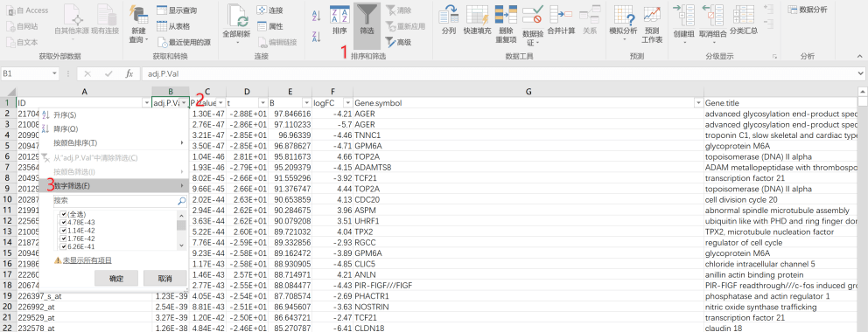Image resolution: width=868 pixels, height=332 pixels.
Task: Open 分级显示 outline dialog launcher
Action: pos(774,56)
